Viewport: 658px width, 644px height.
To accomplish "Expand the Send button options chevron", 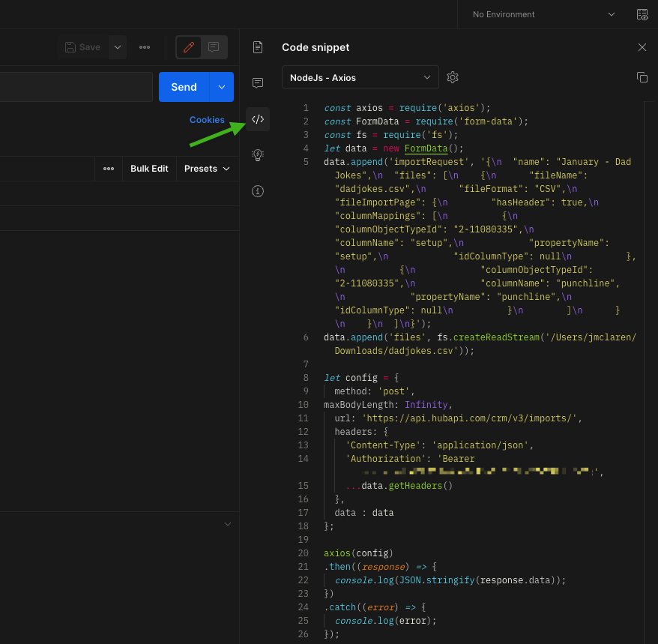I will point(221,86).
